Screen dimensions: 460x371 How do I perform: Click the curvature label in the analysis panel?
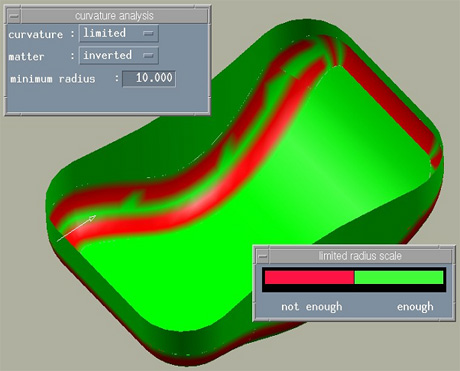[36, 34]
